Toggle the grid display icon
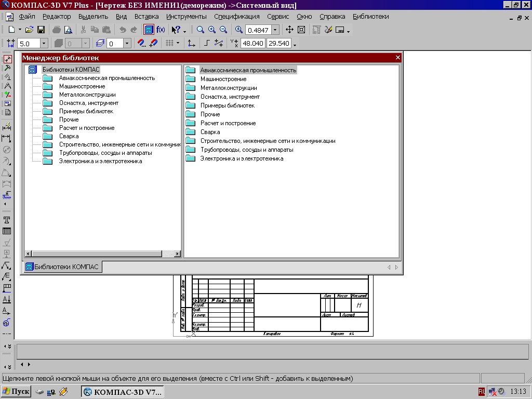This screenshot has width=532, height=399. pos(169,43)
